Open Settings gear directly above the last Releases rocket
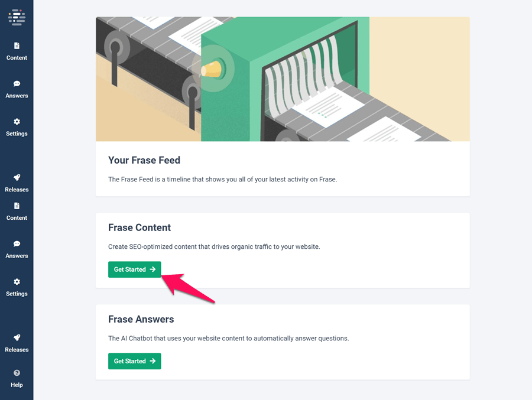 [x=17, y=287]
